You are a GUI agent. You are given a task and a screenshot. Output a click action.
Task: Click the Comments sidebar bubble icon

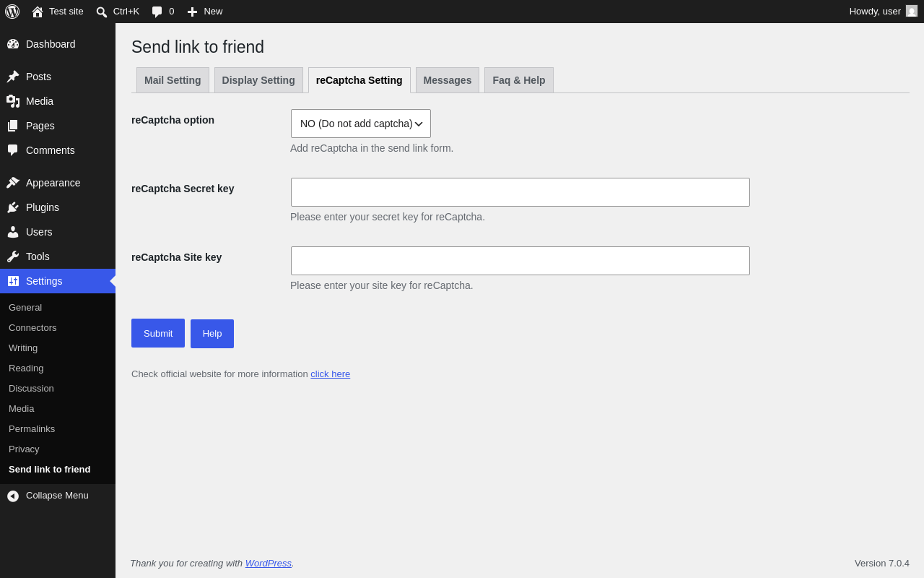point(13,150)
